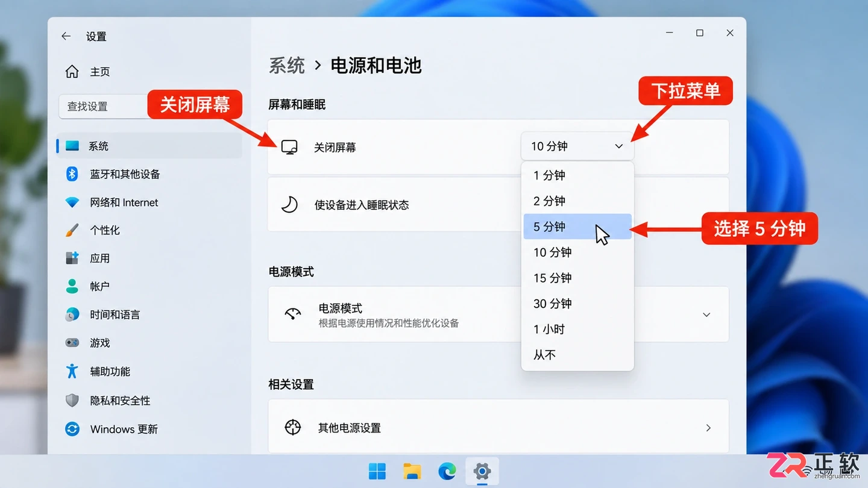This screenshot has width=868, height=488.
Task: Choose 从不 from dropdown list
Action: pos(577,355)
